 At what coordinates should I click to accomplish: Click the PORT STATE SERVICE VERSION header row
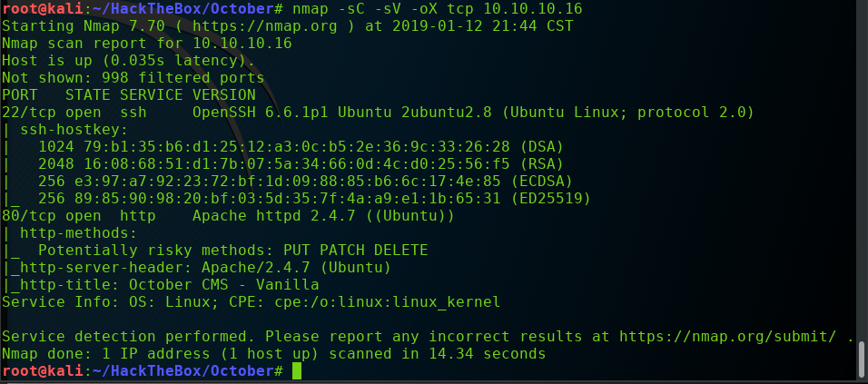(128, 94)
